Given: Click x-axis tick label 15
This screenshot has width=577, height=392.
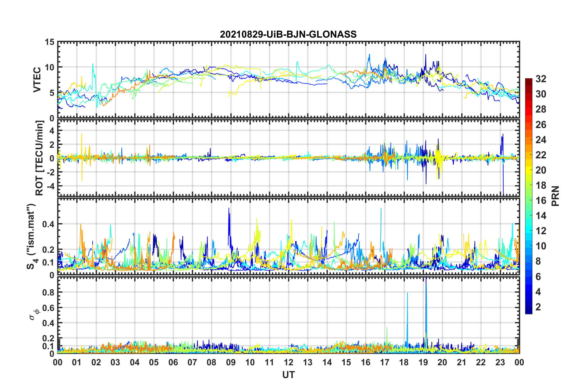Looking at the screenshot, I should [346, 362].
